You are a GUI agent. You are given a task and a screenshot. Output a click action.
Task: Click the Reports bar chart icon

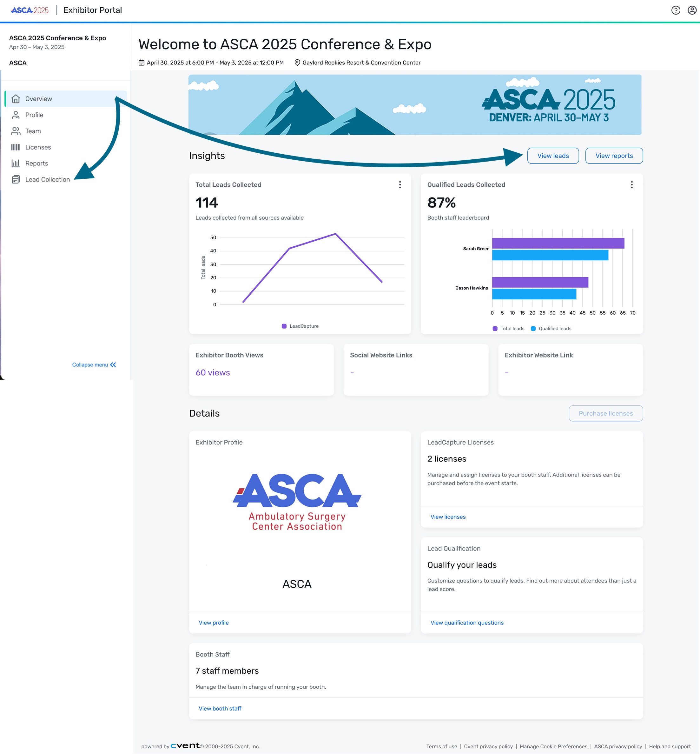pos(16,163)
